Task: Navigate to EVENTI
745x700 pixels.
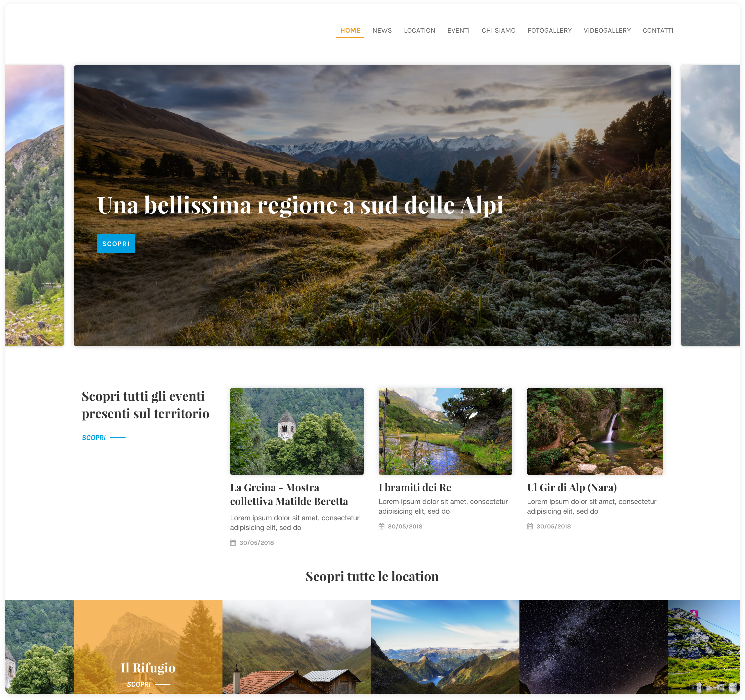Action: 458,30
